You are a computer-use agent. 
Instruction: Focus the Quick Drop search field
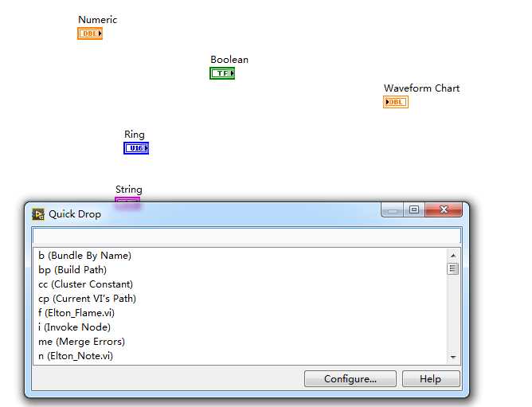(247, 236)
